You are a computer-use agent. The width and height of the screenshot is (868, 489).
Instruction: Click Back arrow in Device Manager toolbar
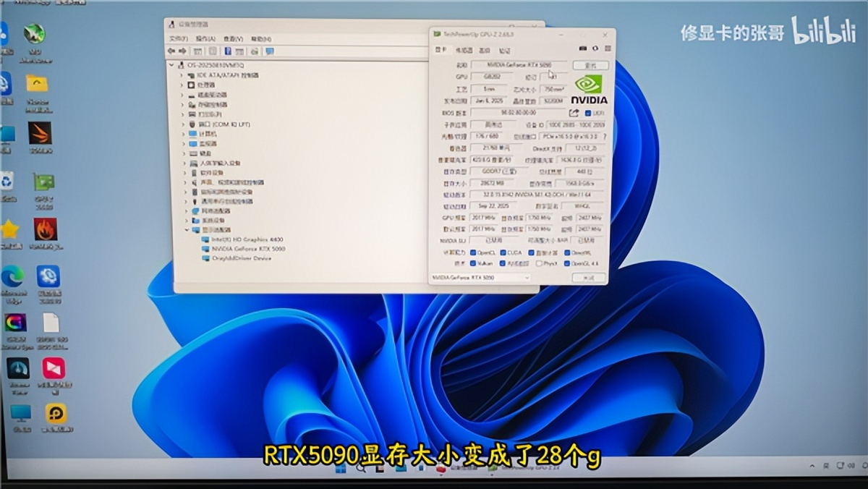point(171,51)
